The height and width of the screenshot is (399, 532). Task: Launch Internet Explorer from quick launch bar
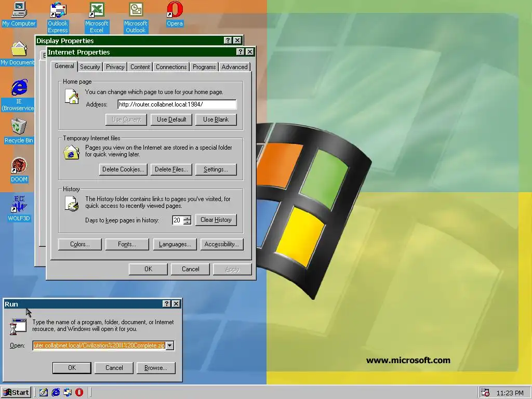pyautogui.click(x=56, y=392)
